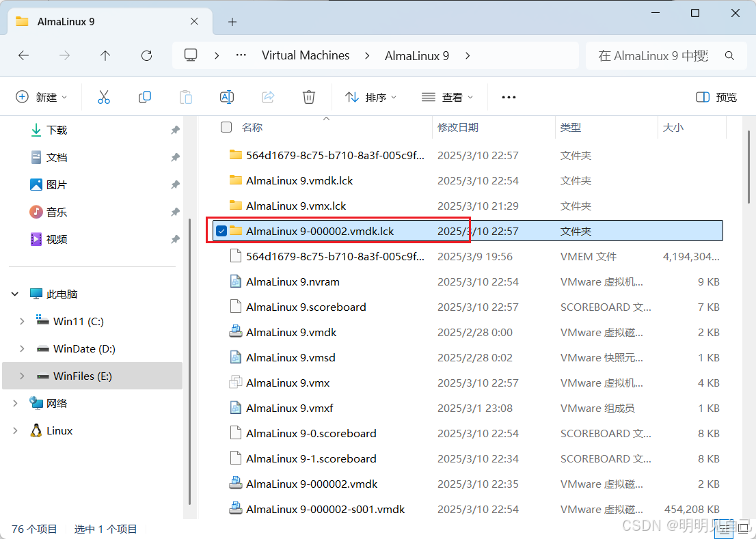Collapse the This PC (此电脑) node
This screenshot has width=756, height=539.
(x=15, y=294)
